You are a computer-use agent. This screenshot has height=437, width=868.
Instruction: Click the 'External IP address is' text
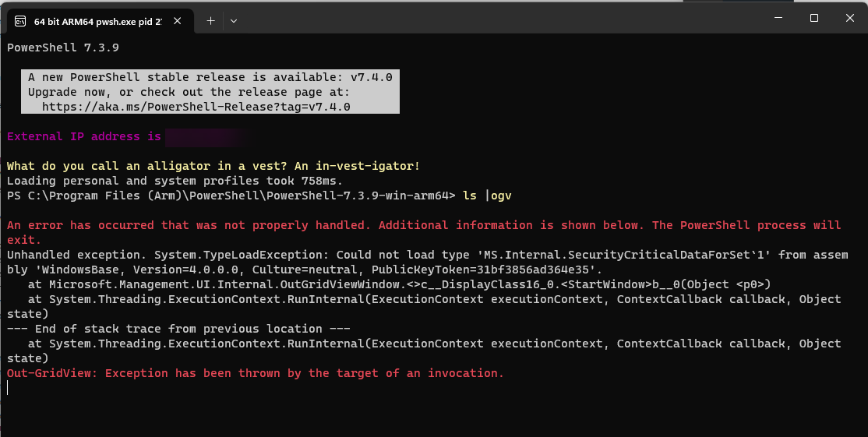(83, 136)
